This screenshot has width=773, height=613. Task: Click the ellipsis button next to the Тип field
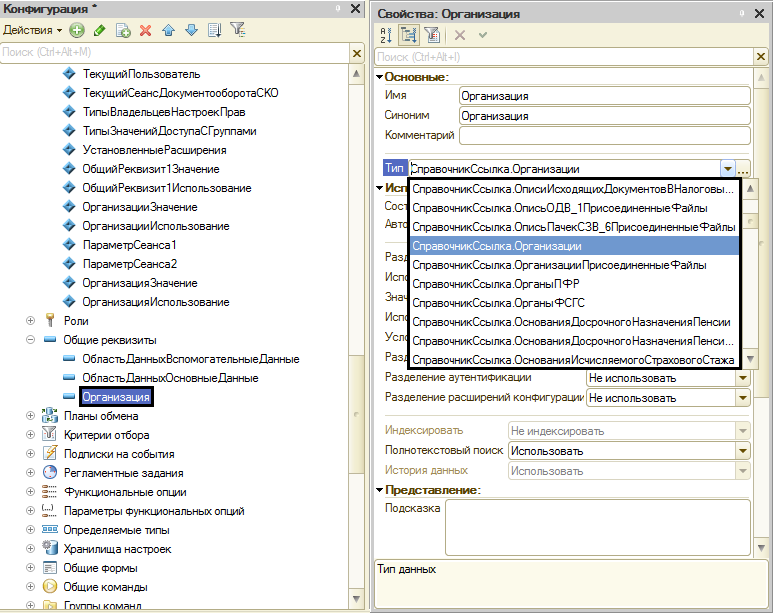[744, 169]
